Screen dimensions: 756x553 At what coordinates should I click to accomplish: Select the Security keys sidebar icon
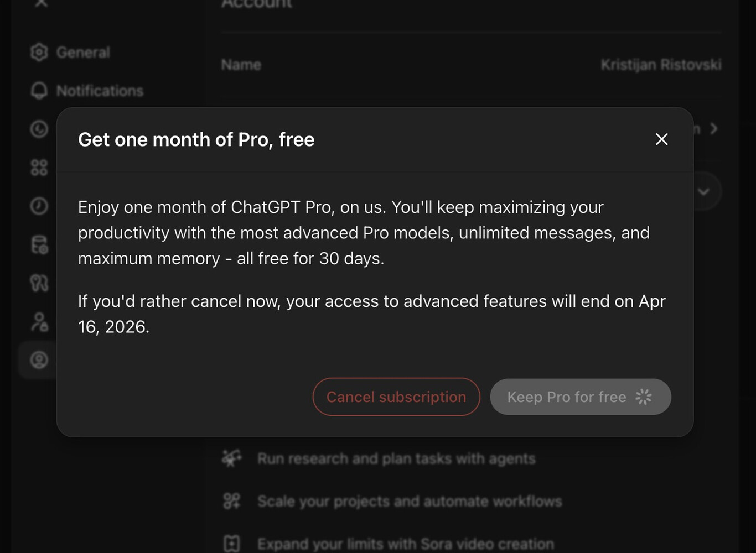[39, 283]
